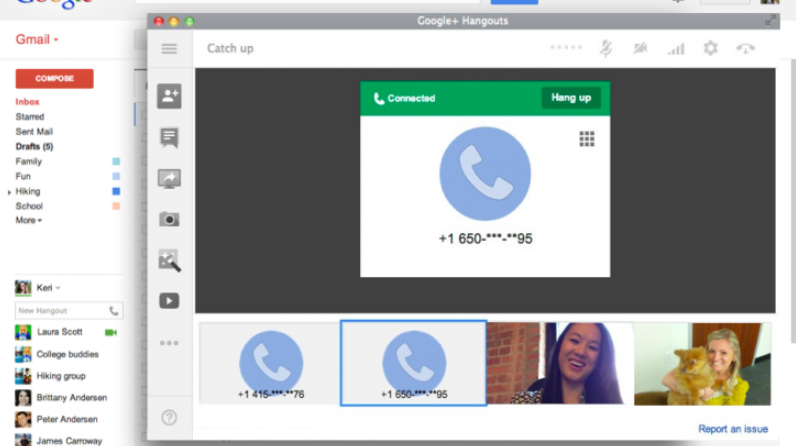Open Laura Scott in the chat list
The image size is (796, 446).
(x=59, y=332)
